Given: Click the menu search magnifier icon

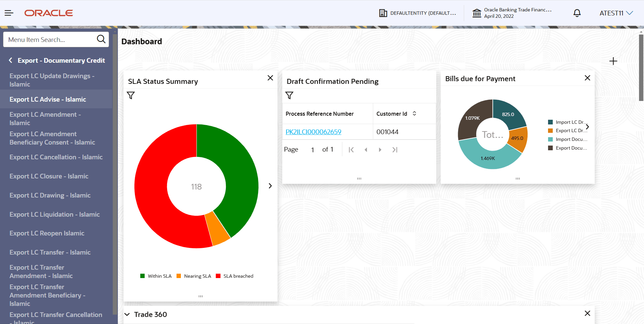Looking at the screenshot, I should pos(101,39).
